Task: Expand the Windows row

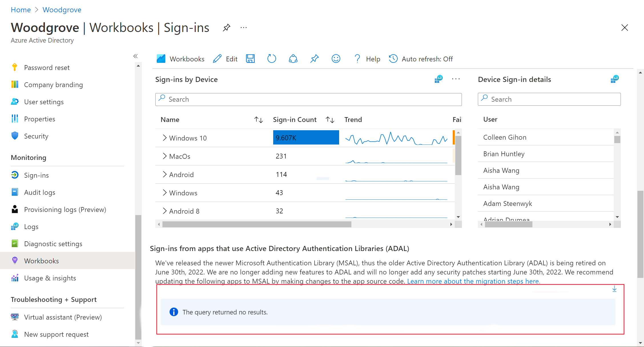Action: (164, 192)
